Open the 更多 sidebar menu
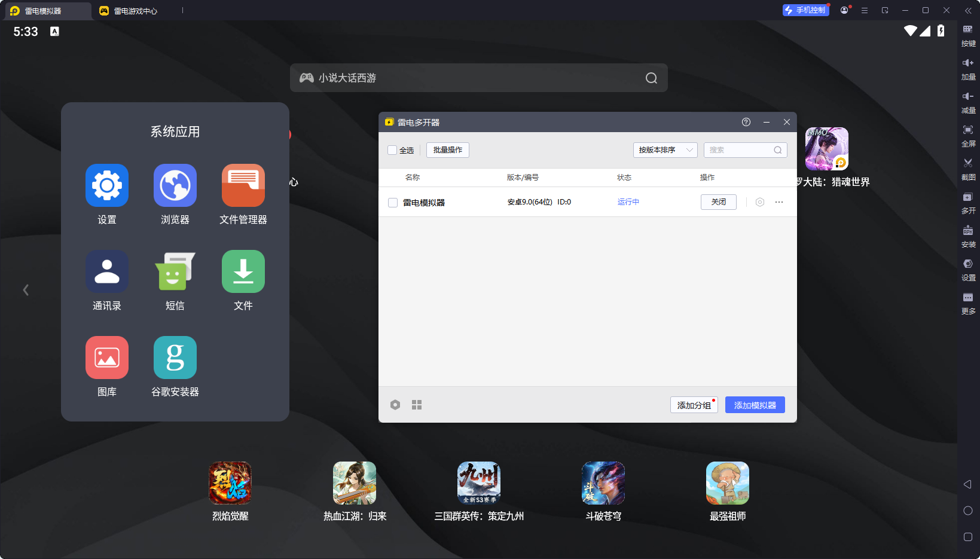This screenshot has width=980, height=559. [x=967, y=298]
